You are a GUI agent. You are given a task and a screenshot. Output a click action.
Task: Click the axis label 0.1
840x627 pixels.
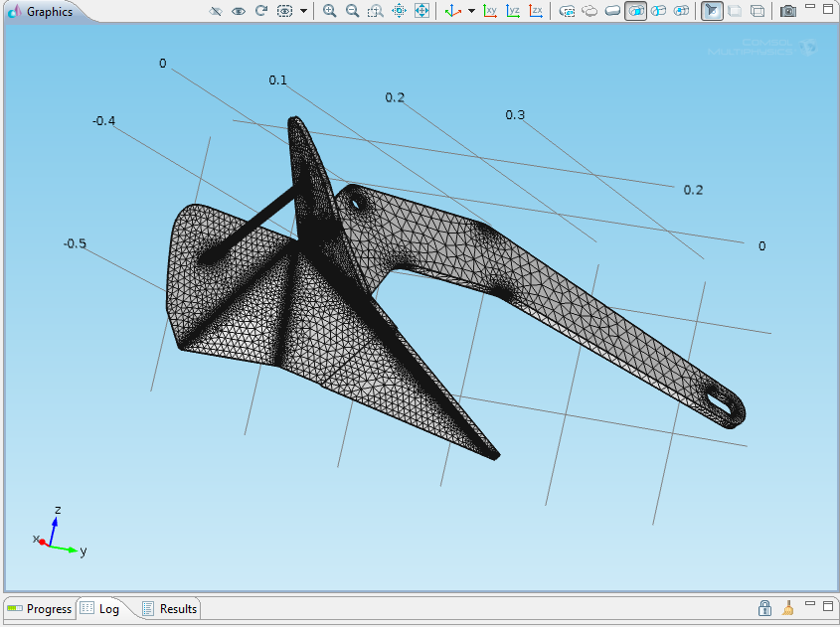point(277,80)
